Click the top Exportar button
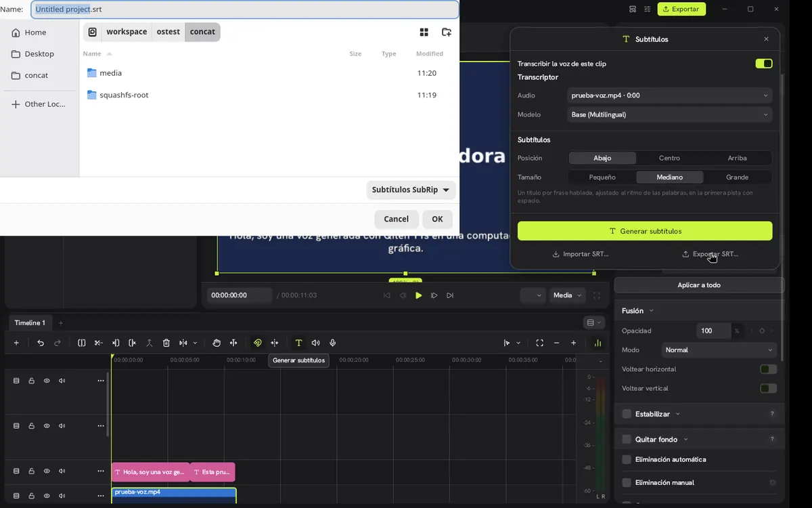Image resolution: width=812 pixels, height=508 pixels. (x=681, y=9)
